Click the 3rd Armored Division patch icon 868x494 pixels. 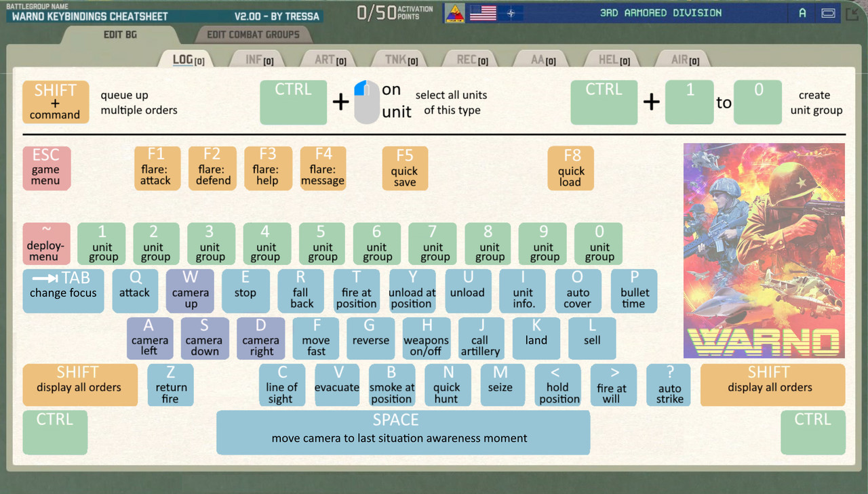[x=454, y=12]
